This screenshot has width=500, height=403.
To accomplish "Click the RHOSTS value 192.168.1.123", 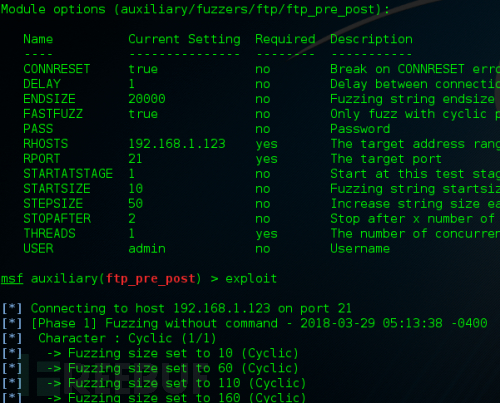I will [177, 144].
